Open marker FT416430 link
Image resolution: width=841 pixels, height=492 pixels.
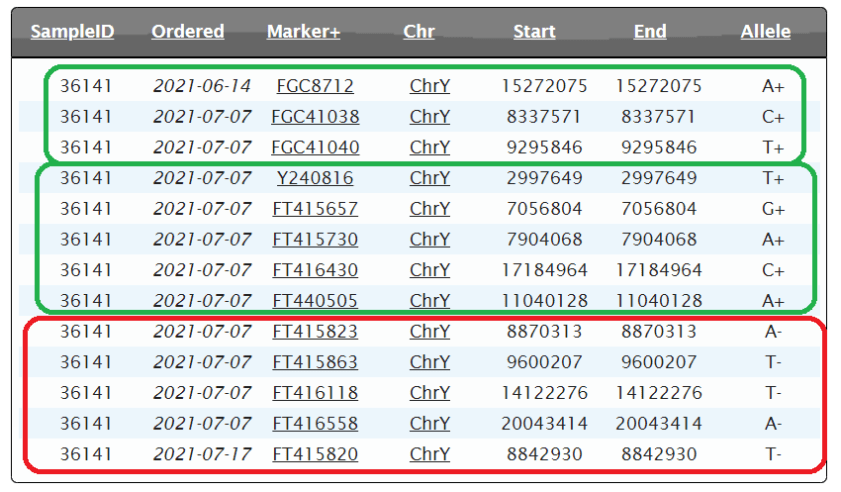(315, 271)
